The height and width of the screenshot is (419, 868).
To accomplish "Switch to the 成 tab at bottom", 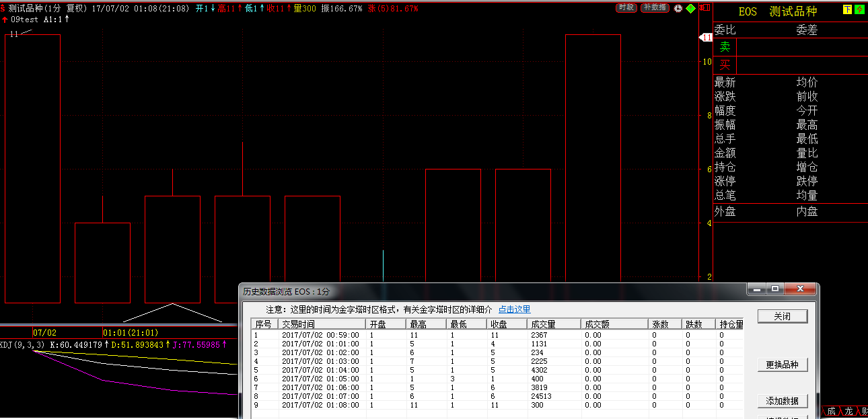I will (830, 411).
